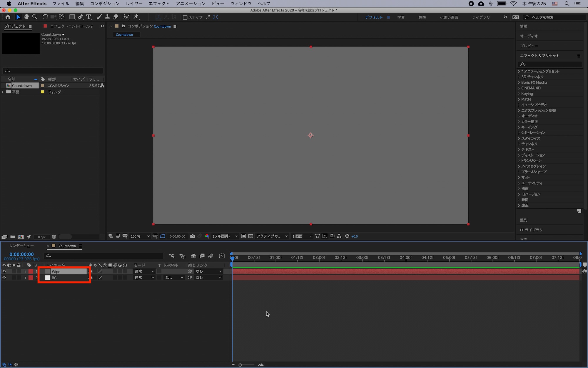
Task: Select the Rectangle shape tool
Action: click(72, 17)
